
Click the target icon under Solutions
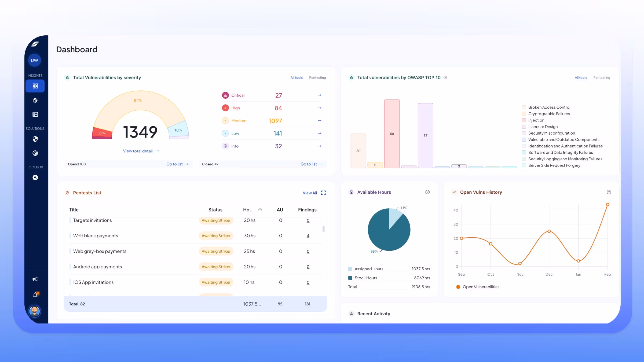tap(35, 153)
